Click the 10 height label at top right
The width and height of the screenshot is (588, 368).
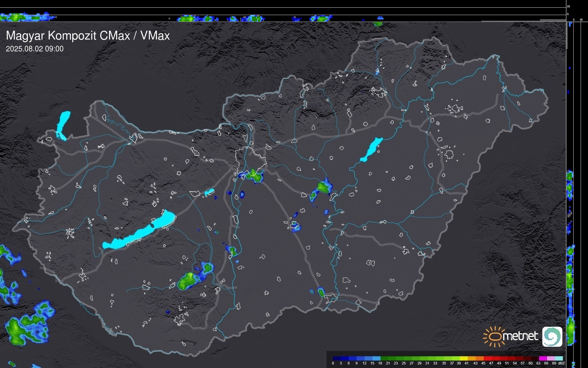568,6
